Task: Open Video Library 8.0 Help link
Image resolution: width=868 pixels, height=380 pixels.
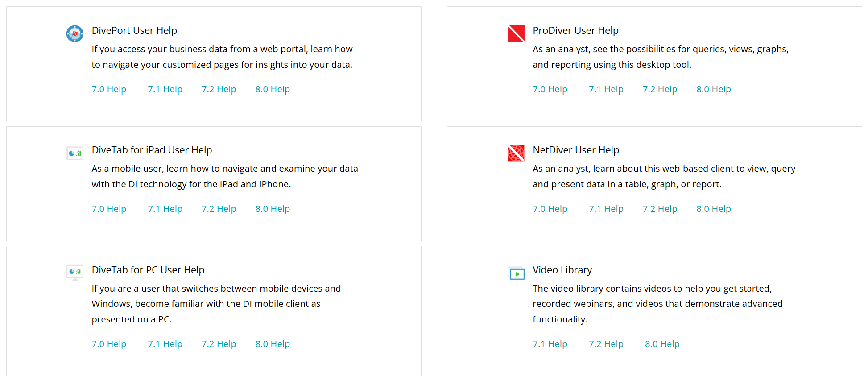Action: point(662,344)
